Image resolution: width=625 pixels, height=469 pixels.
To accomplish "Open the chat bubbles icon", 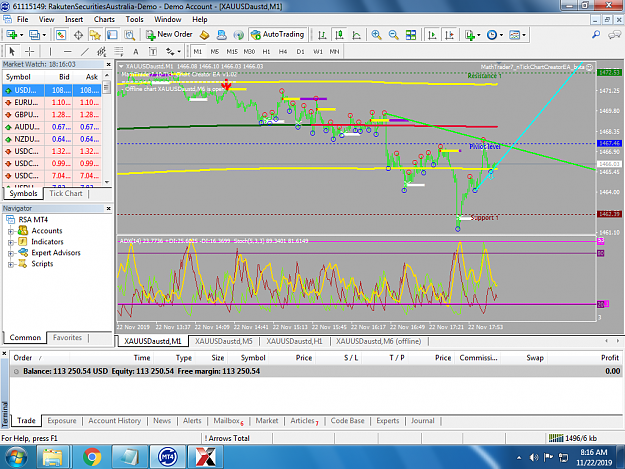I will point(614,35).
